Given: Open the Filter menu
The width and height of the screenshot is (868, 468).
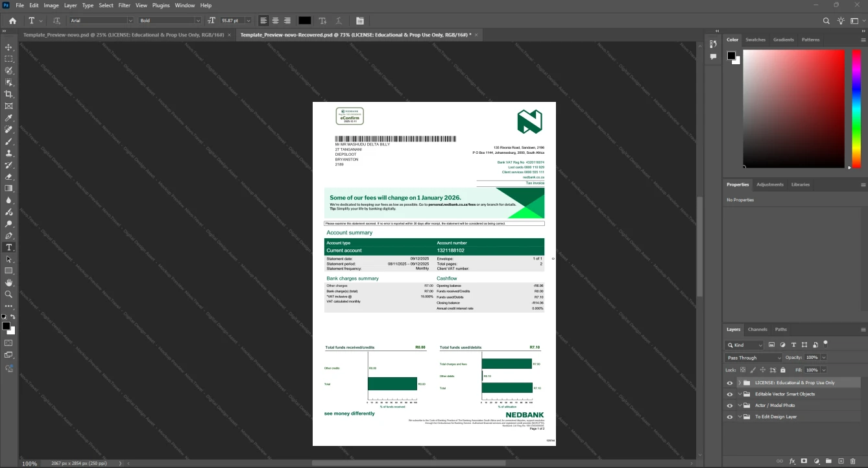Looking at the screenshot, I should [x=124, y=5].
